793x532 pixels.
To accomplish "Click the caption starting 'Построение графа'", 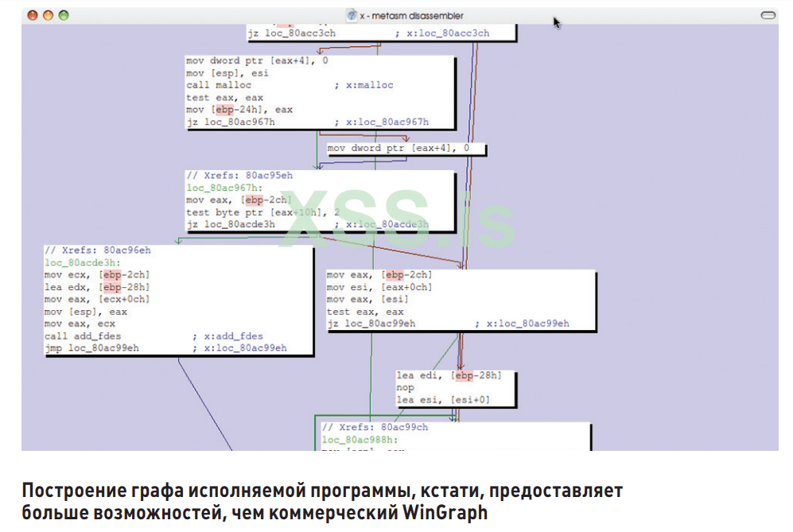I will [x=322, y=502].
